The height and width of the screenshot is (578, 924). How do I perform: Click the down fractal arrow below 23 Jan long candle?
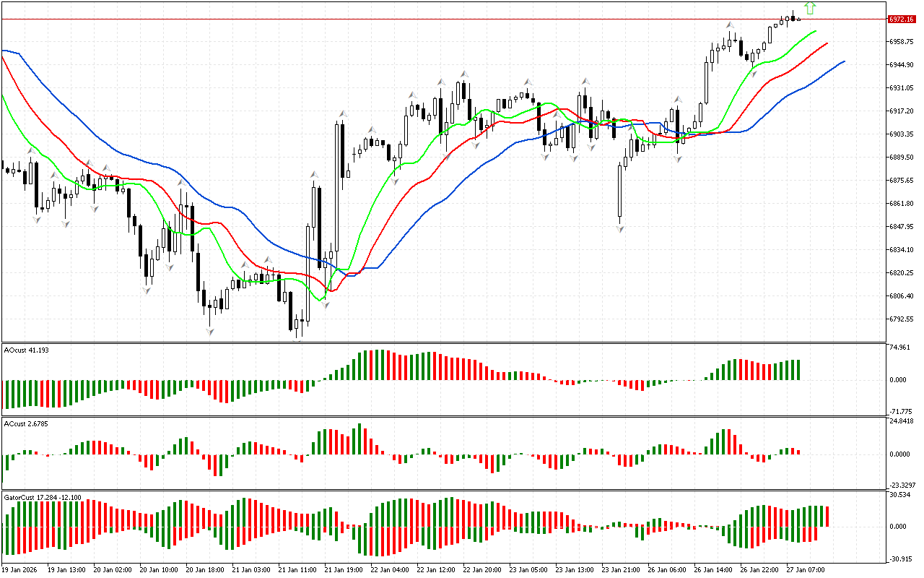pos(620,228)
